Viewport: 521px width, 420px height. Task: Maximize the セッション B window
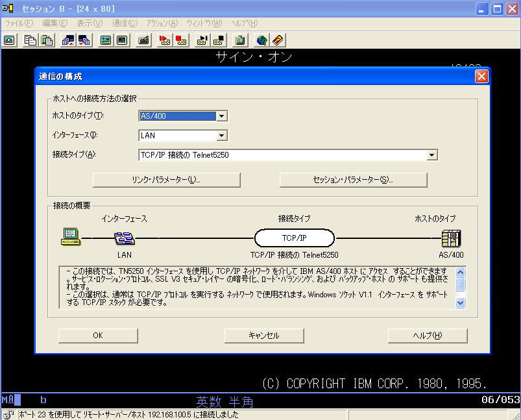(x=497, y=8)
